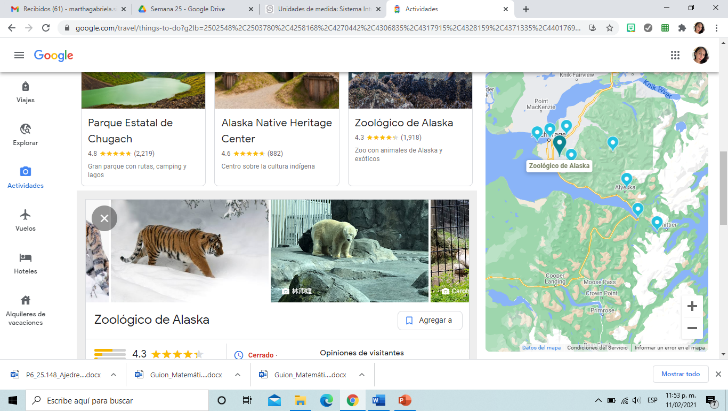Open Explorar in the left sidebar
This screenshot has width=728, height=411.
click(x=24, y=134)
